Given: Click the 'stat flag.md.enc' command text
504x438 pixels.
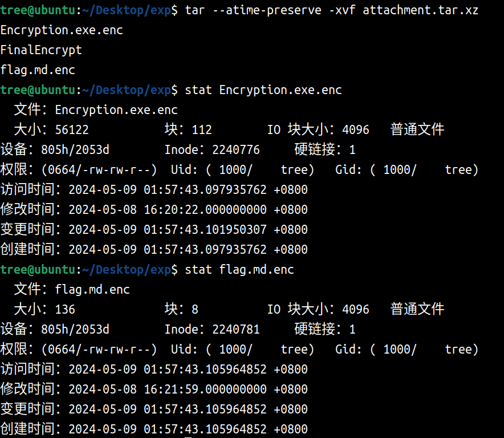Looking at the screenshot, I should click(x=239, y=270).
